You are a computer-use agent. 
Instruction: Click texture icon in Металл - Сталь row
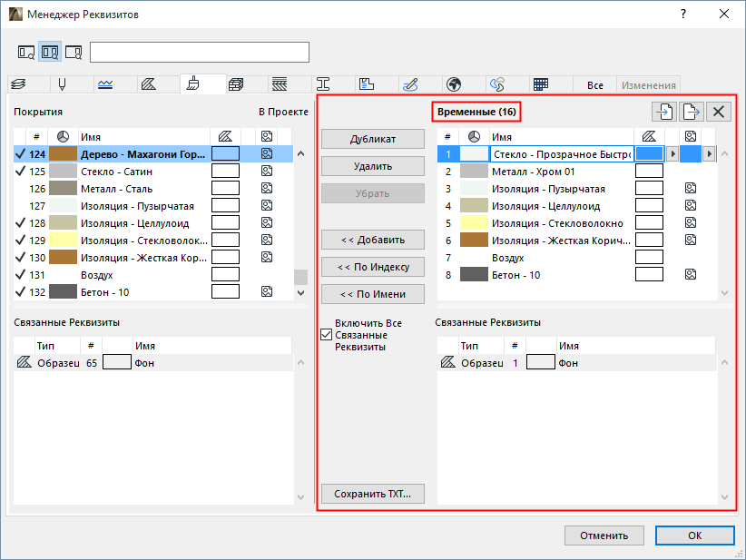pyautogui.click(x=267, y=188)
